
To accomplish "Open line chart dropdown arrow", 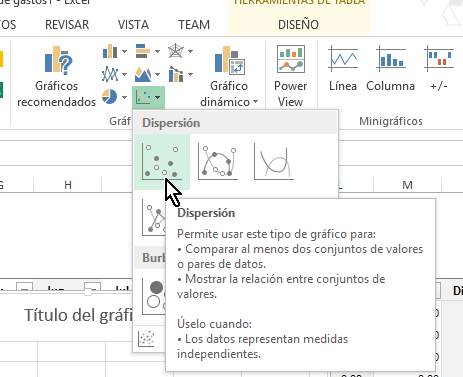I will click(x=124, y=74).
